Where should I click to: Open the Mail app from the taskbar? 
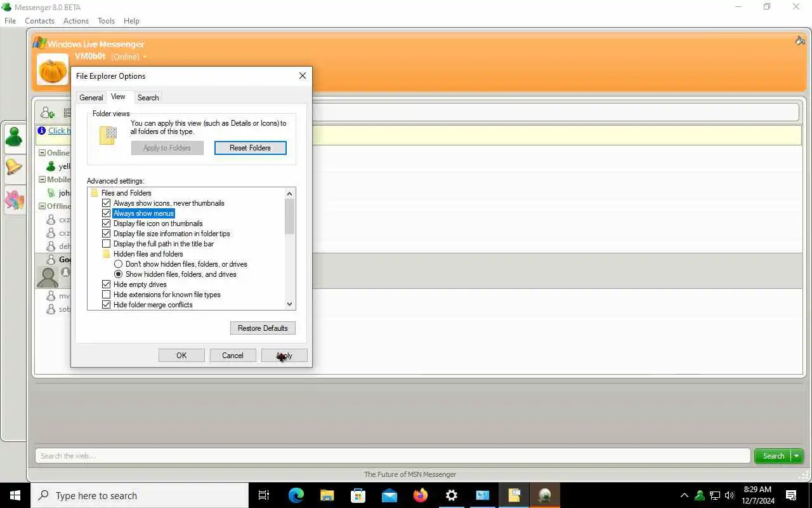389,495
